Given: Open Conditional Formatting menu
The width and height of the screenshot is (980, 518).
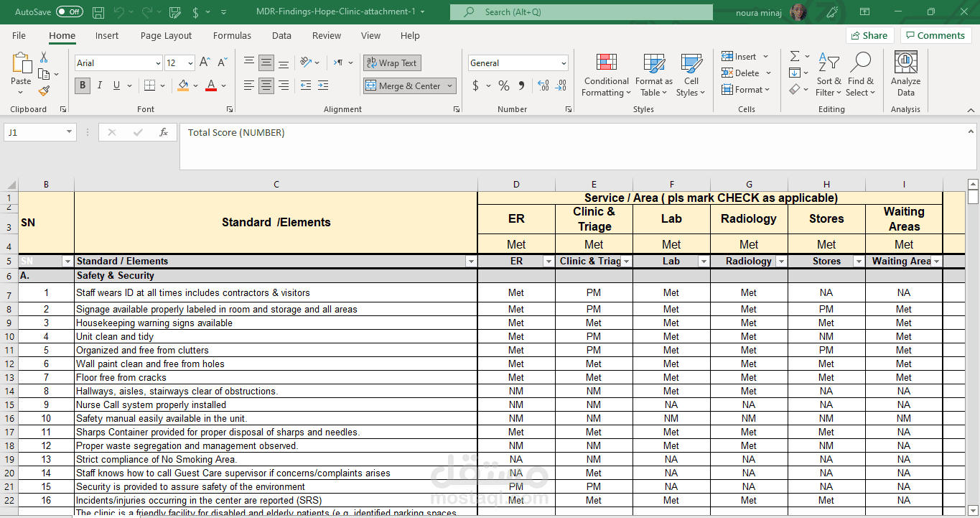Looking at the screenshot, I should pyautogui.click(x=606, y=75).
